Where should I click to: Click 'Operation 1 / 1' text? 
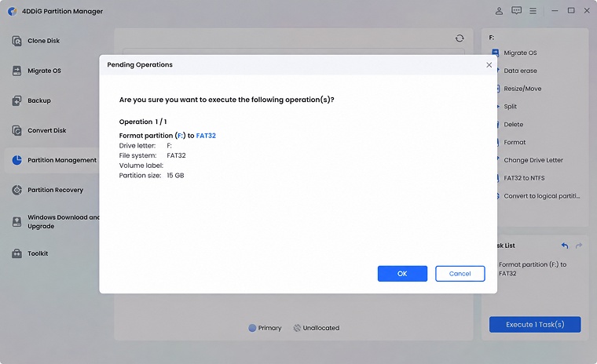tap(143, 122)
